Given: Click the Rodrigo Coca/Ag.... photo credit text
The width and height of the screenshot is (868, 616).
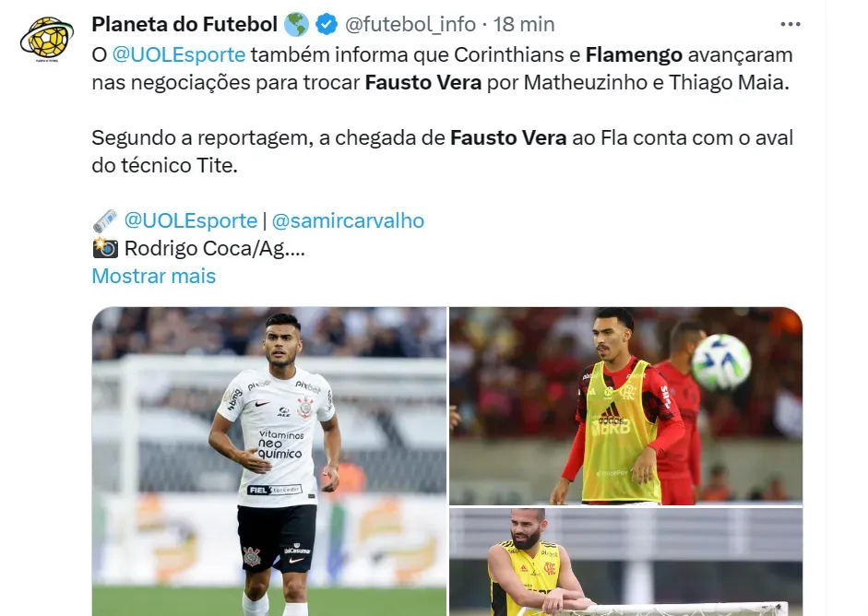Looking at the screenshot, I should pos(215,248).
